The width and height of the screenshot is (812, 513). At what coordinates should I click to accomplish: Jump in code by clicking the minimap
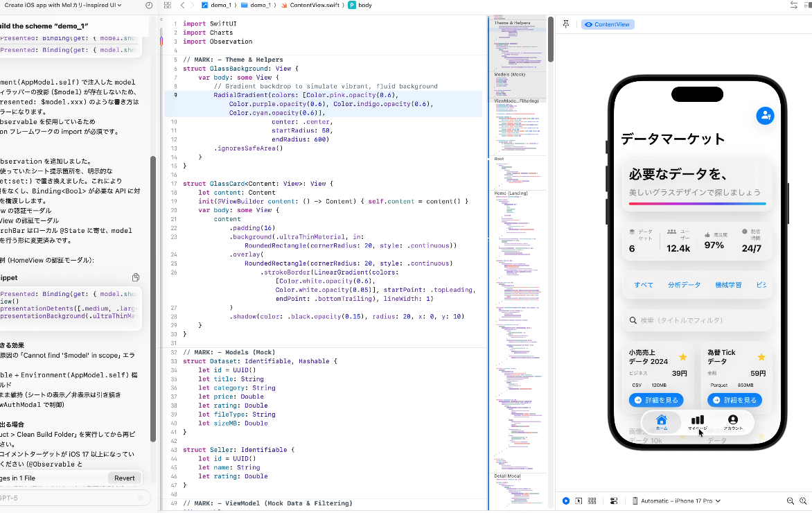tap(518, 208)
